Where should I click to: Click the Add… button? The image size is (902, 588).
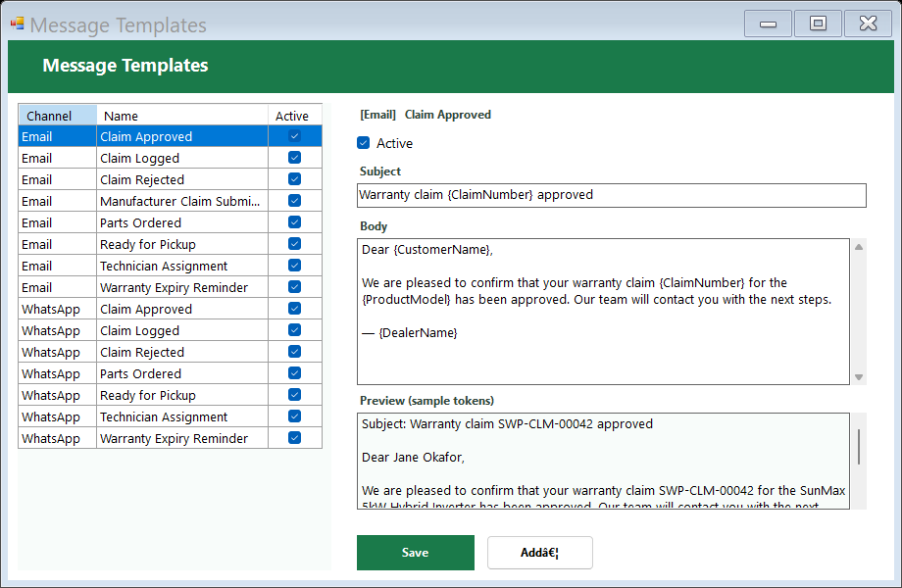click(539, 553)
